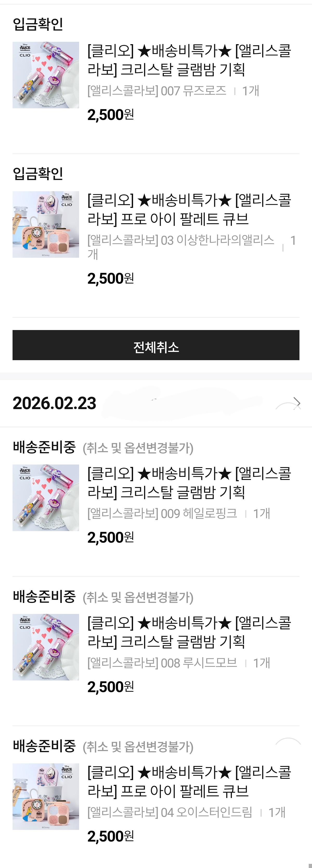312x868 pixels.
Task: Open product title above 03 이상한나라의앨리스 option
Action: 189,209
